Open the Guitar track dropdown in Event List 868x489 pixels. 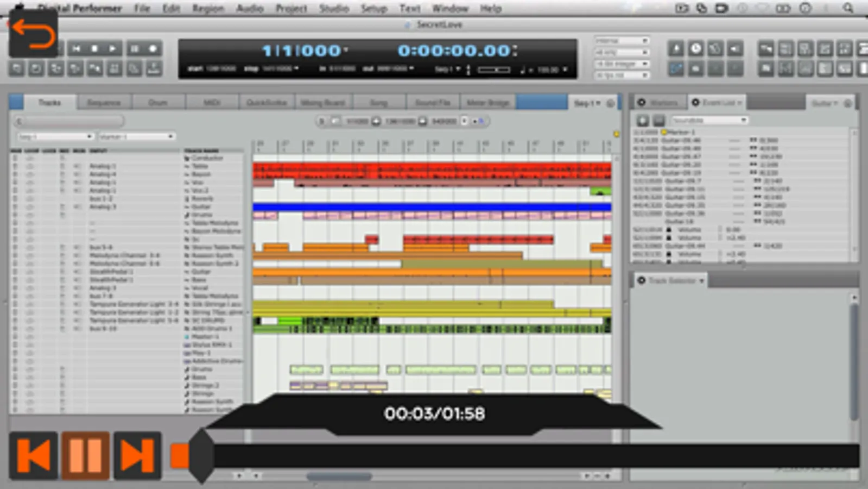(824, 103)
